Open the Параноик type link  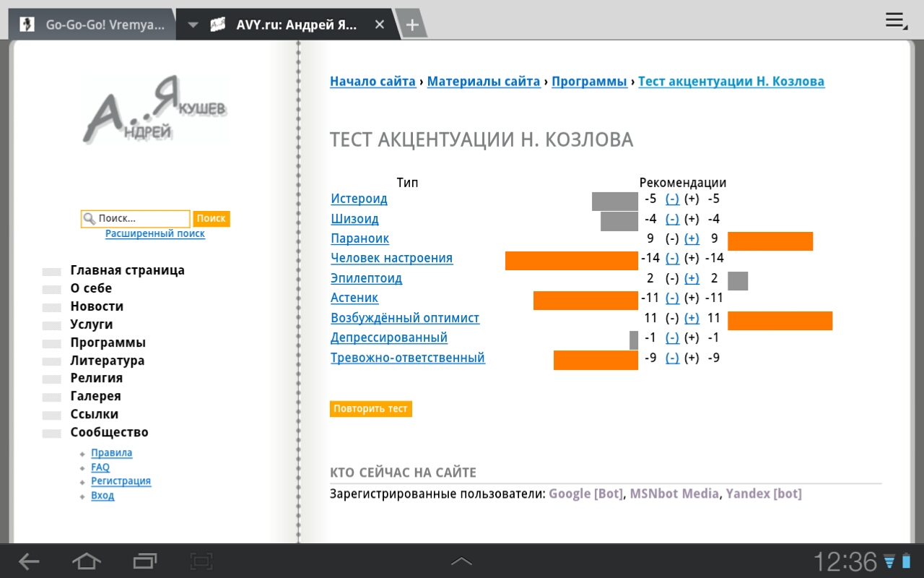[x=359, y=238]
